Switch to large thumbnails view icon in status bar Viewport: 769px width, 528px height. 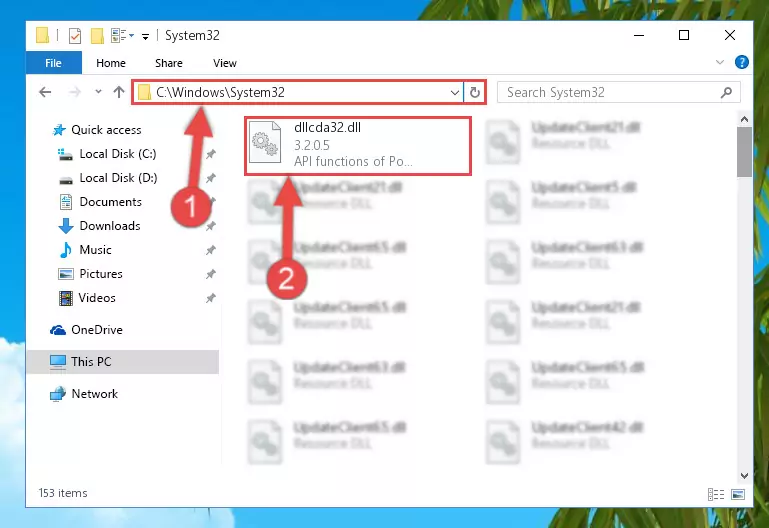(738, 494)
